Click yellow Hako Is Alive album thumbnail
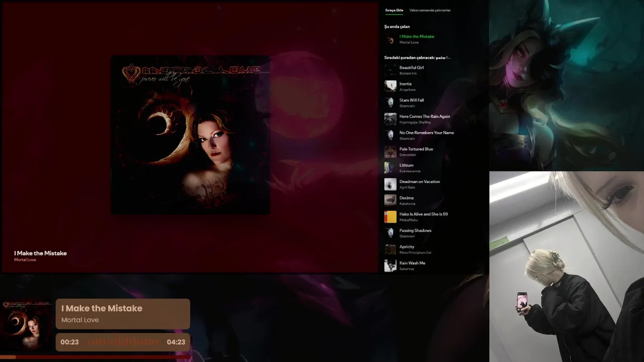The height and width of the screenshot is (362, 644). (390, 217)
